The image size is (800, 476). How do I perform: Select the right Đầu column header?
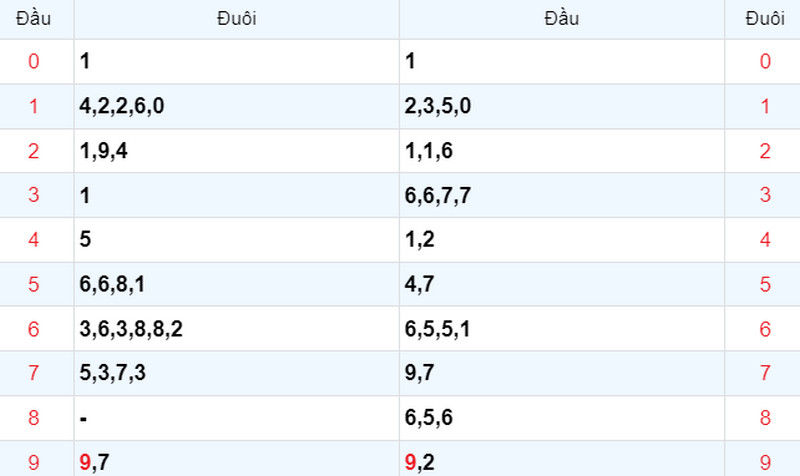click(x=562, y=19)
